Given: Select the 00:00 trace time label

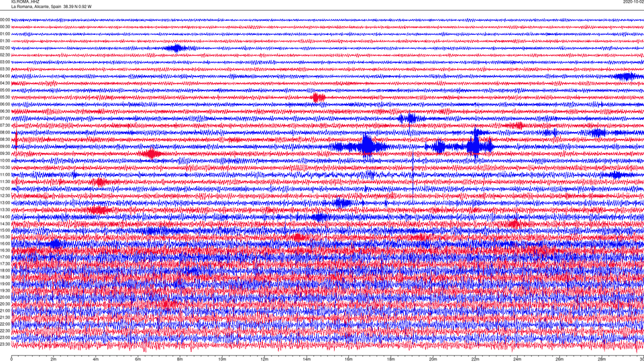Looking at the screenshot, I should point(5,19).
